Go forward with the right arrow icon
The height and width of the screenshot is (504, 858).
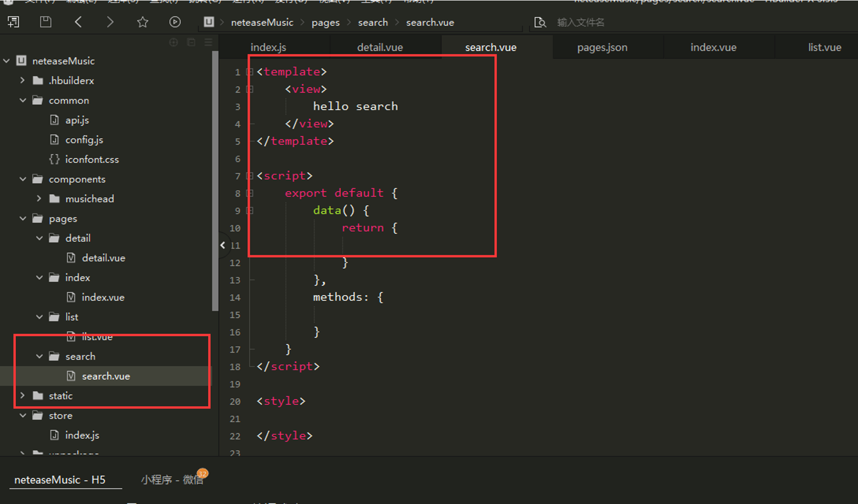coord(110,22)
